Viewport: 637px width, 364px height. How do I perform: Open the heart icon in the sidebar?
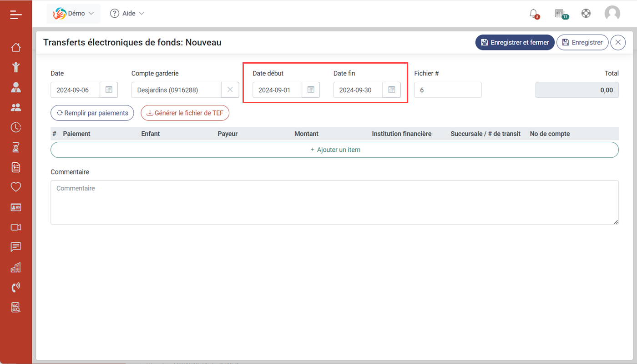click(x=16, y=187)
